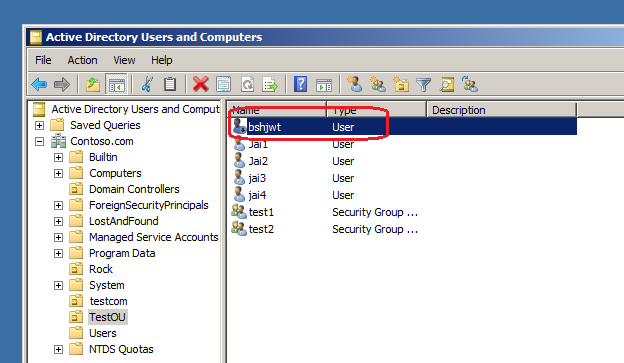Select the testcom OU in tree
This screenshot has height=363, width=624.
(x=108, y=301)
